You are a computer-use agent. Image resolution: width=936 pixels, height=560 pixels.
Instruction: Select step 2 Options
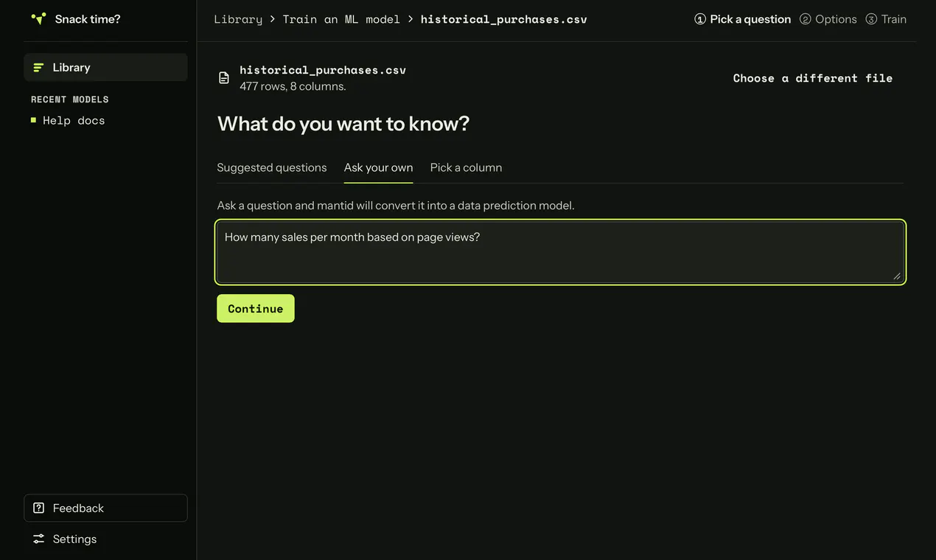tap(828, 19)
